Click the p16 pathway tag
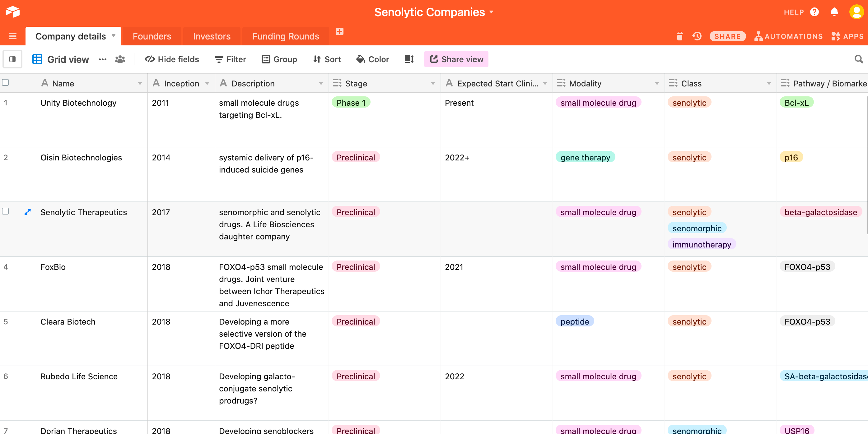Viewport: 868px width, 434px height. [x=791, y=157]
